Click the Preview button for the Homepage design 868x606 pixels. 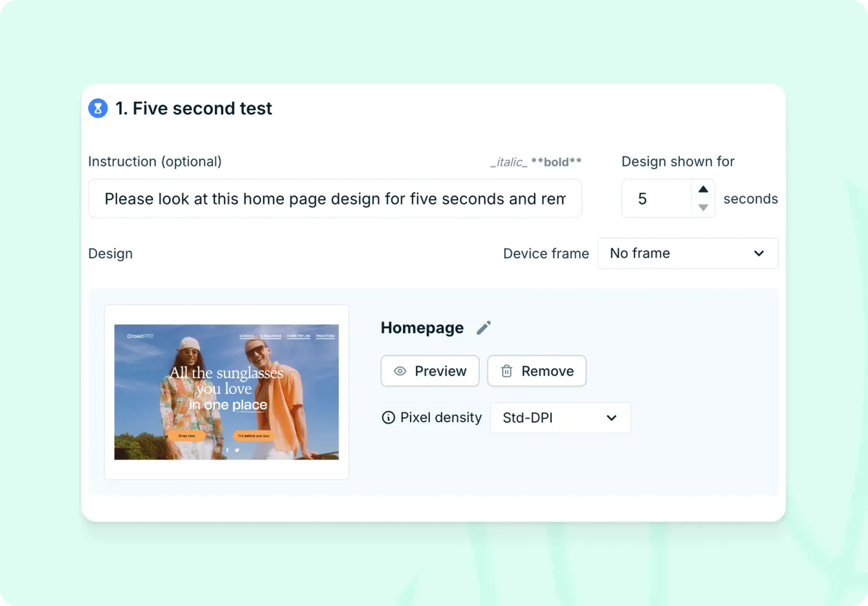pos(430,371)
